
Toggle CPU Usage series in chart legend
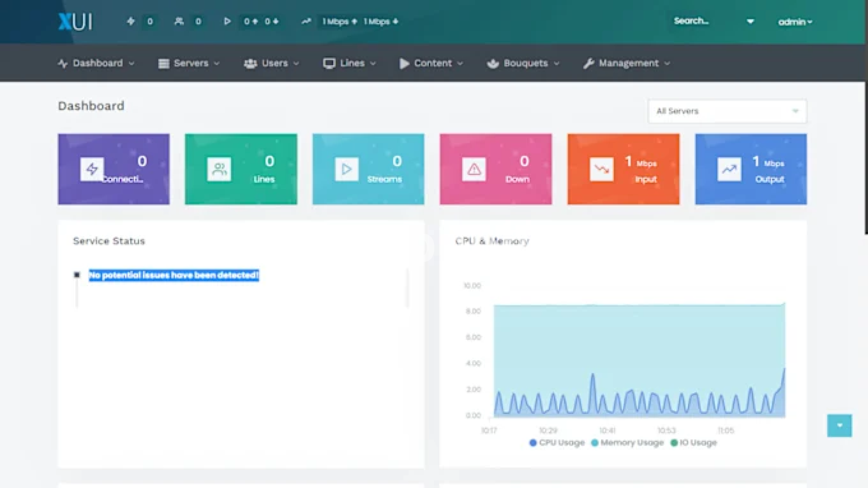coord(557,443)
